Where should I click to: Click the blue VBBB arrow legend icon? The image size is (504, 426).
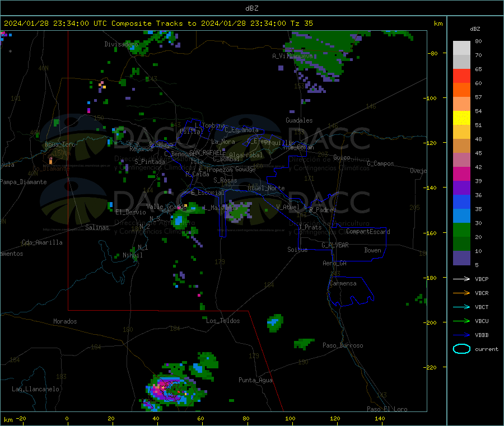461,335
